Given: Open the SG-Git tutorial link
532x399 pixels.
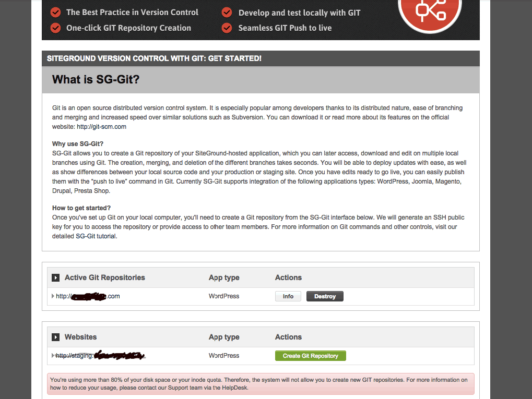Looking at the screenshot, I should pos(96,236).
